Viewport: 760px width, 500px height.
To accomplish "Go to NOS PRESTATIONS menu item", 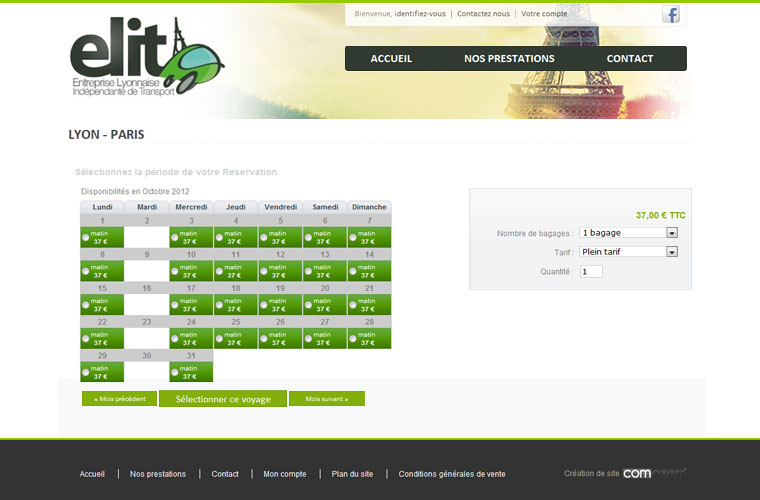I will click(509, 59).
